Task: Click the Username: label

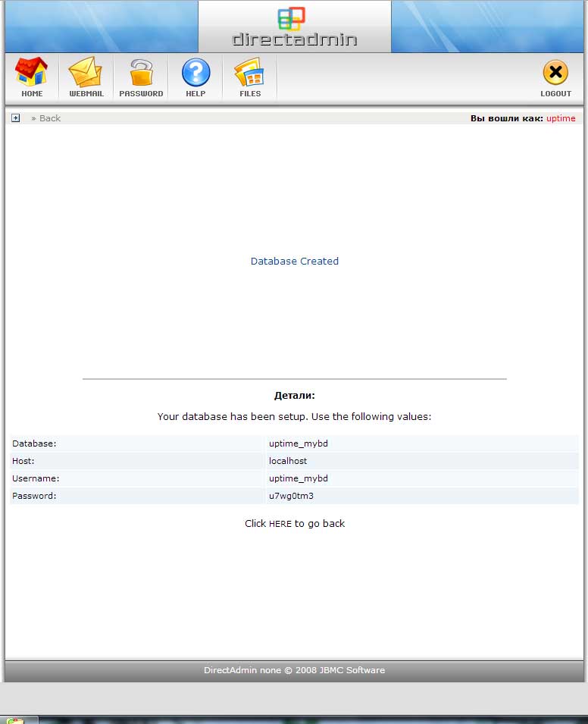Action: 36,478
